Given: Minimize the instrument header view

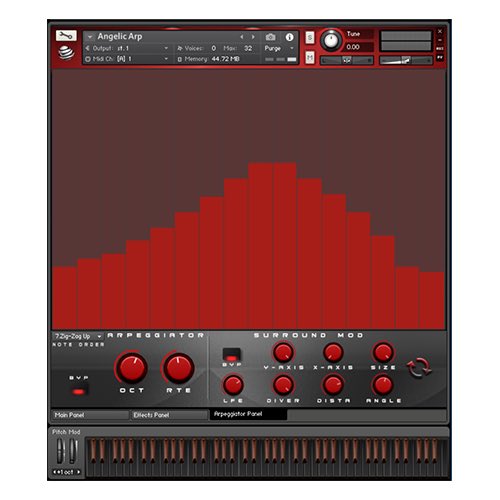Looking at the screenshot, I should (440, 40).
